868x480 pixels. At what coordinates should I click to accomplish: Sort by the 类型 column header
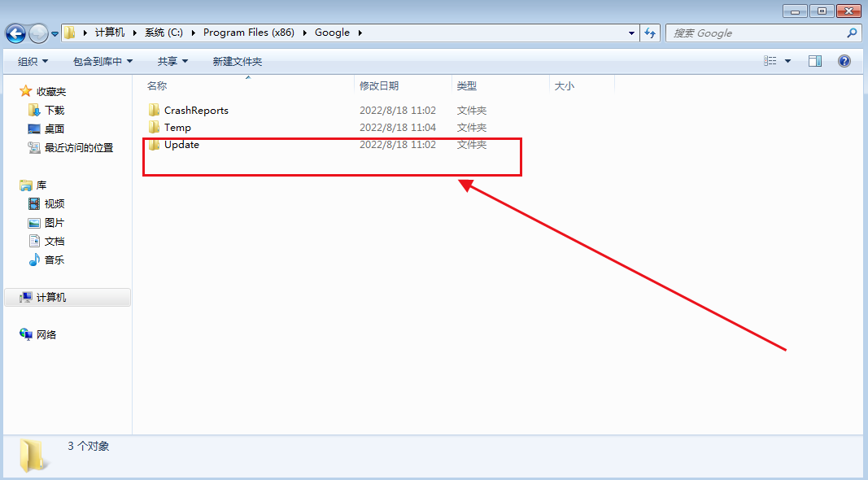[467, 85]
